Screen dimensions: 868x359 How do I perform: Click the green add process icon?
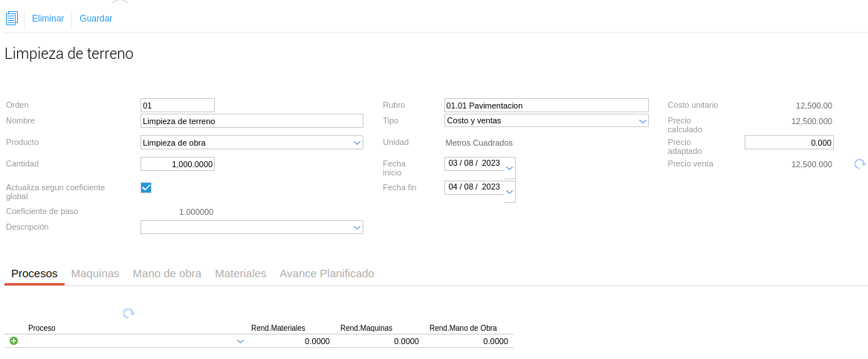pos(13,341)
